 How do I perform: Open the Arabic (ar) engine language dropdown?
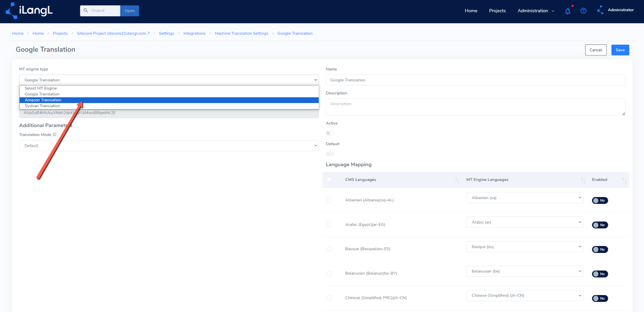(x=525, y=222)
